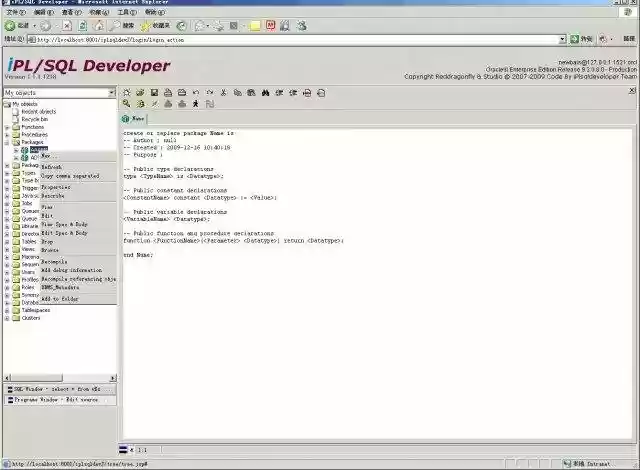Select Recycle bin tree item
Image resolution: width=640 pixels, height=470 pixels.
pyautogui.click(x=35, y=119)
